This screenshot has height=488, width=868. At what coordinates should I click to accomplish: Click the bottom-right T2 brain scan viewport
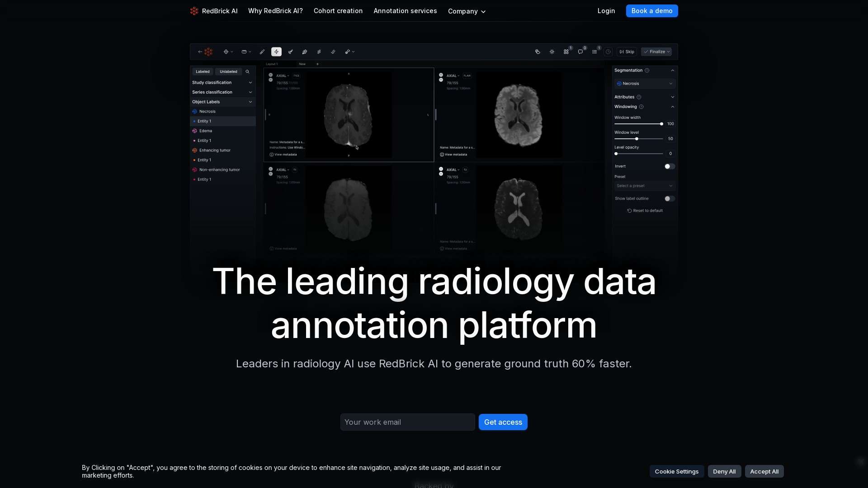[x=519, y=209]
